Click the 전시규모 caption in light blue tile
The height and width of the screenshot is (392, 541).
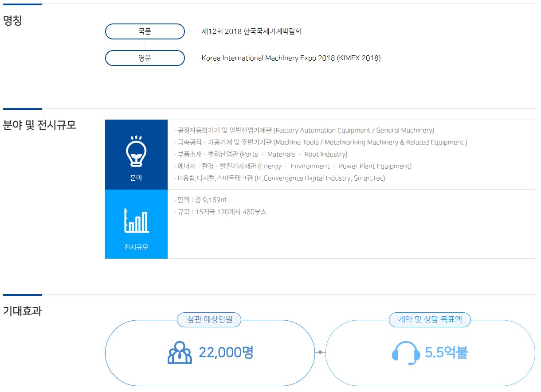coord(136,247)
